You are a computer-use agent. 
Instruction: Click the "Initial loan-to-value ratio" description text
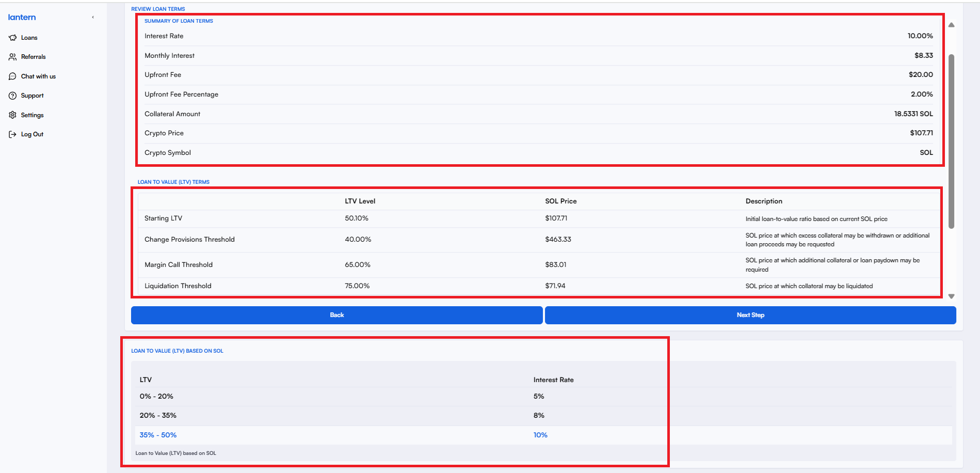coord(816,219)
